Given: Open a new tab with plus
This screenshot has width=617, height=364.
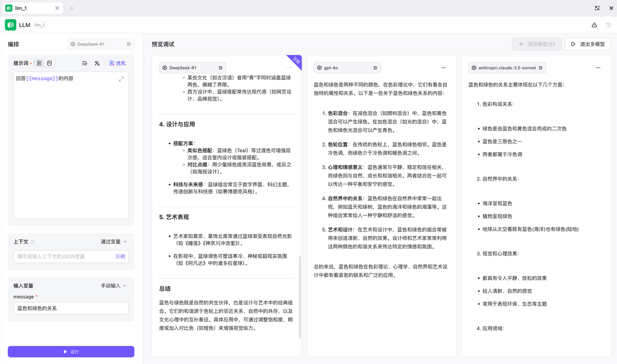Looking at the screenshot, I should click(72, 8).
